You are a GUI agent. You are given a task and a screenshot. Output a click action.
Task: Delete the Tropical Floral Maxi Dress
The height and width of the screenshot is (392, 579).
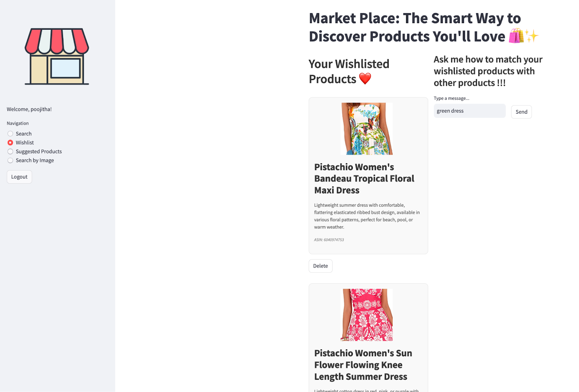click(320, 266)
